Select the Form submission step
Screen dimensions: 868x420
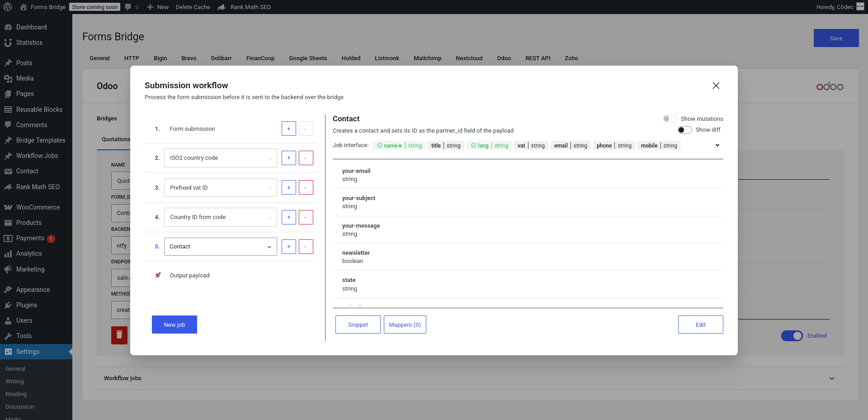pos(192,129)
